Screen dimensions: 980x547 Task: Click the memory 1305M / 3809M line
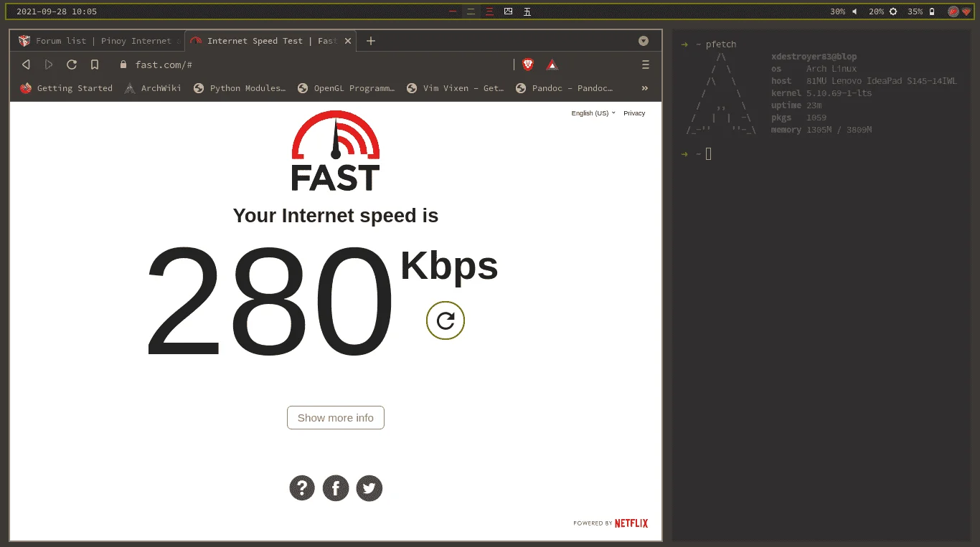click(x=821, y=130)
